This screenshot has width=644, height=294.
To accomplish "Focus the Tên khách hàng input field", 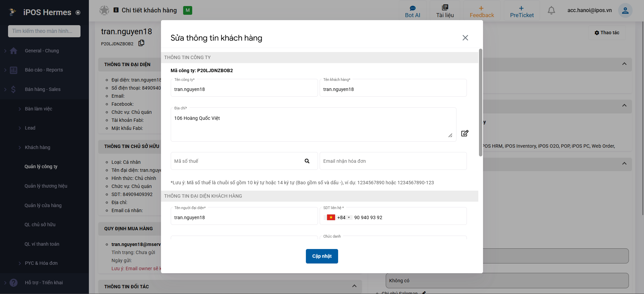I will (393, 88).
